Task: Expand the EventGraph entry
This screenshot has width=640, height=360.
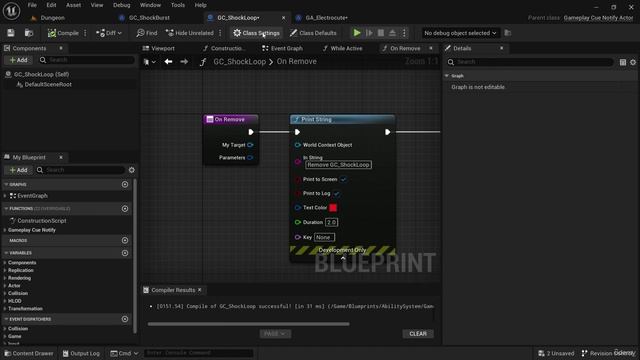Action: (x=5, y=196)
